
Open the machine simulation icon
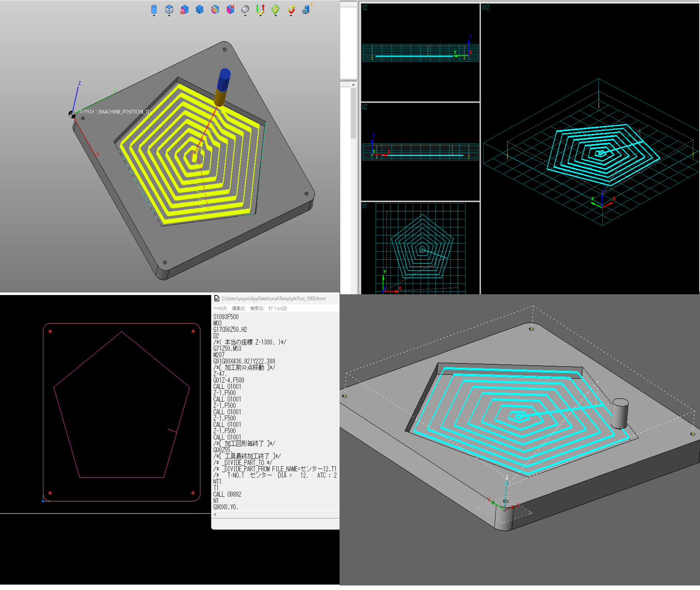[x=306, y=9]
